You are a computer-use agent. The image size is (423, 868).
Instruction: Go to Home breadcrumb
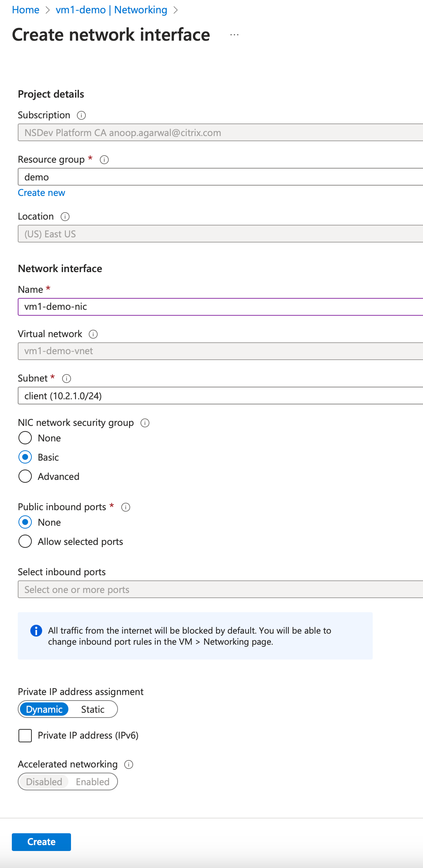click(x=26, y=10)
